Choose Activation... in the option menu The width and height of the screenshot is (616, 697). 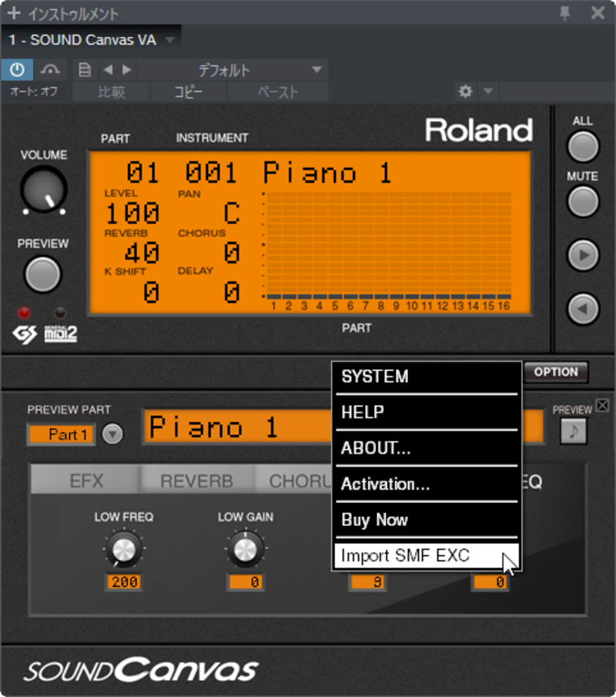[427, 484]
